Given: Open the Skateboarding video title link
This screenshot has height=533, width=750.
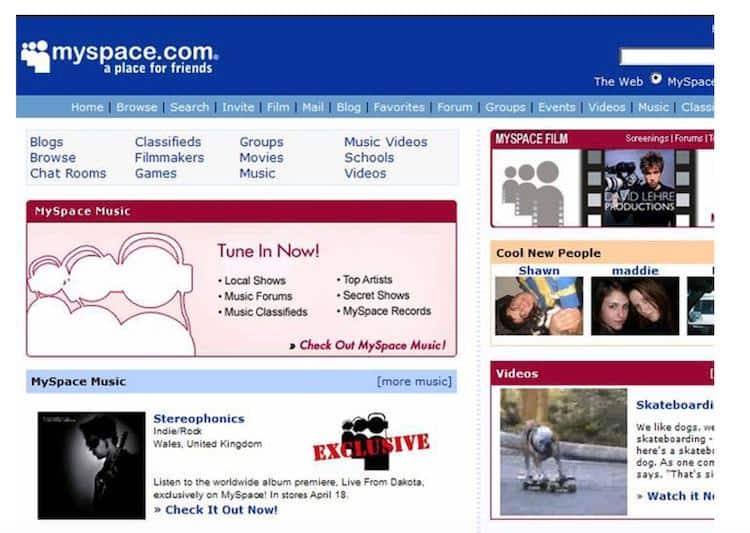Looking at the screenshot, I should tap(674, 405).
